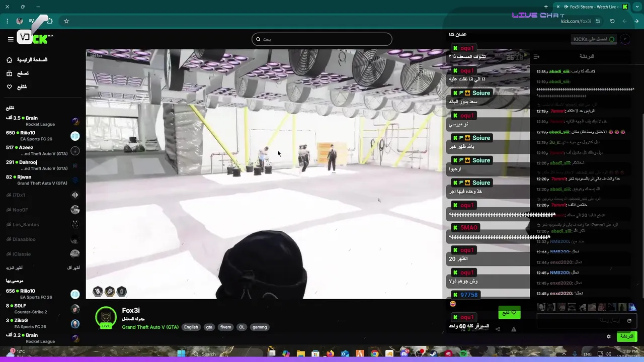Screen dimensions: 644x362
Task: Close the Fox3i Stream tab
Action: 558,7
